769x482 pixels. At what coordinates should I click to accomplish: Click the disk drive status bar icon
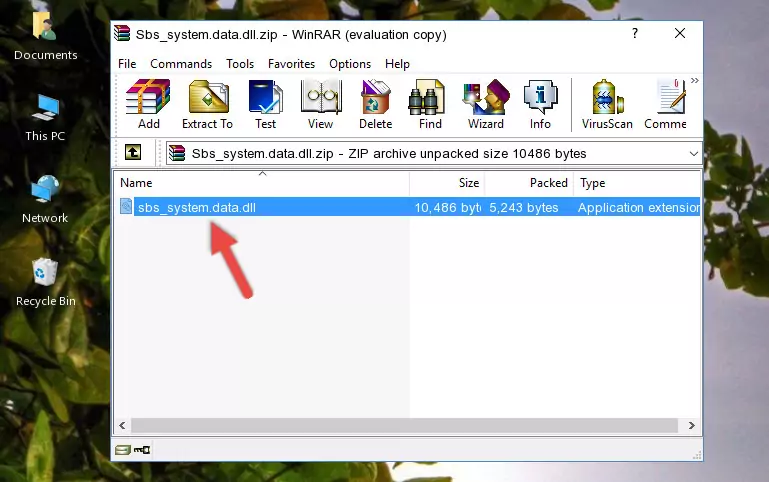(123, 450)
